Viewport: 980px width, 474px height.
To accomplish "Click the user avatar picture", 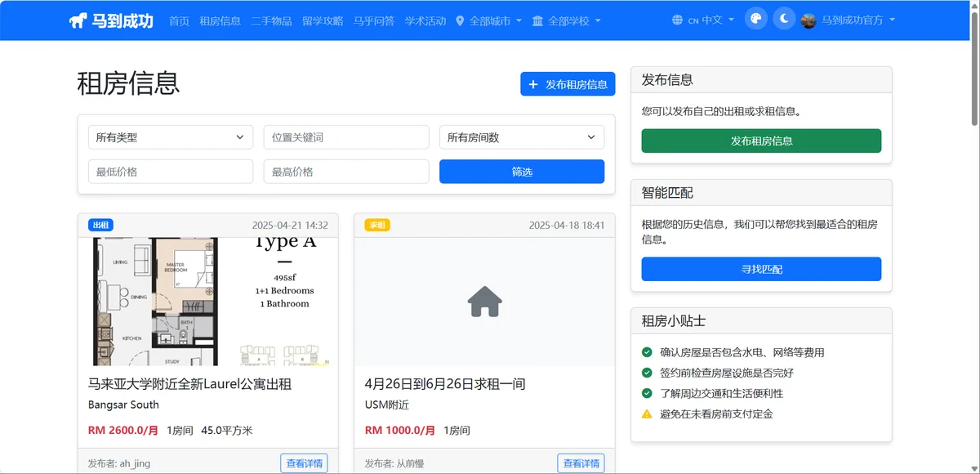I will pos(808,20).
